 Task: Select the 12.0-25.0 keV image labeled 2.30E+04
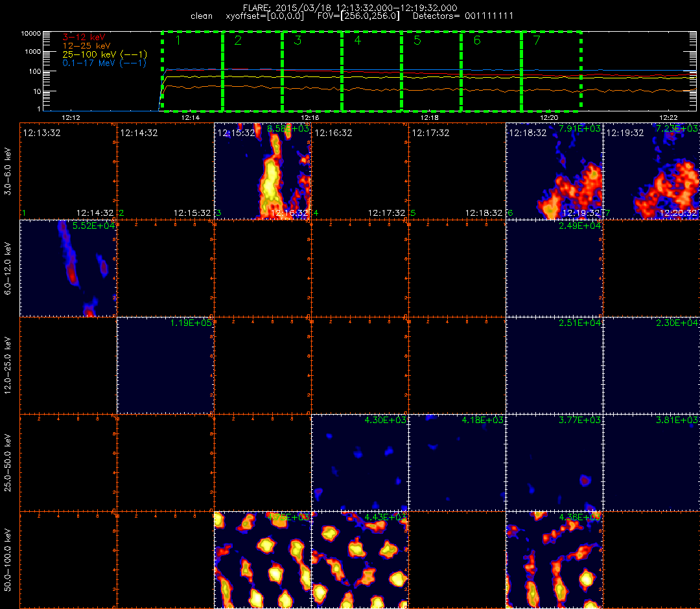click(651, 365)
